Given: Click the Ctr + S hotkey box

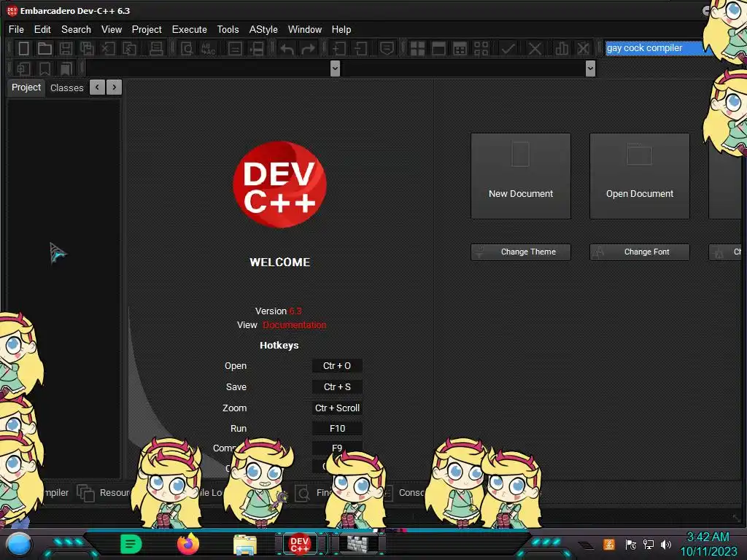Looking at the screenshot, I should pos(337,386).
